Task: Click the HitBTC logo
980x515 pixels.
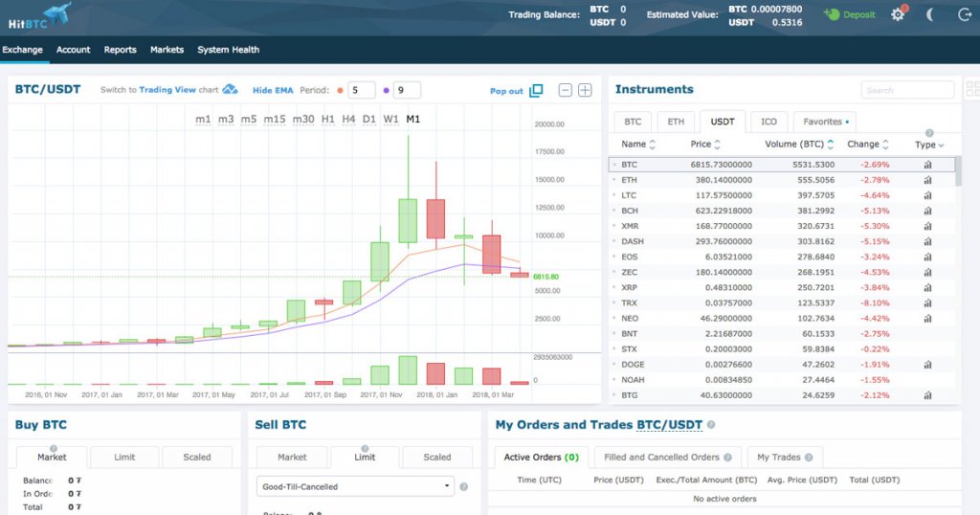Action: click(x=39, y=16)
